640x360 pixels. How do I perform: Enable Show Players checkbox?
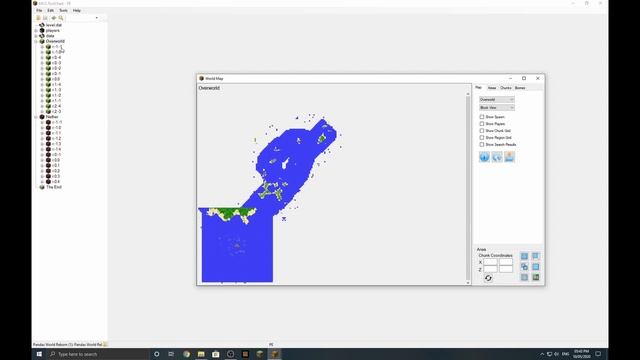click(482, 124)
